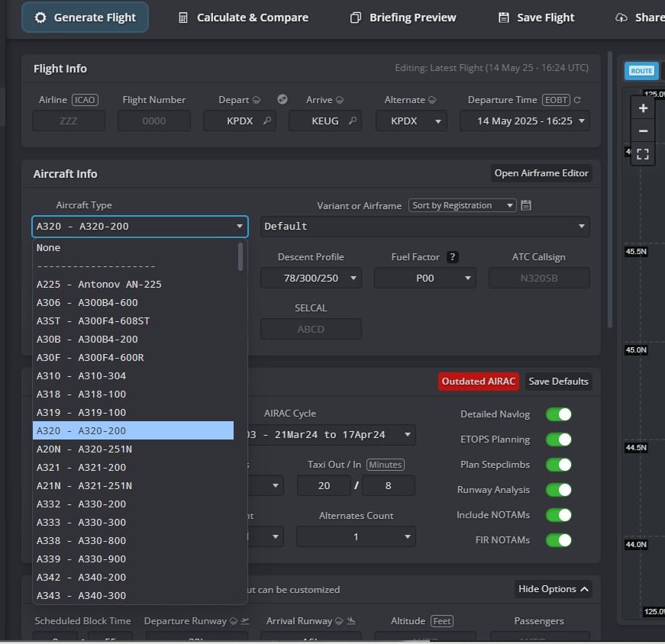665x644 pixels.
Task: Open Calculate & Compare
Action: [x=244, y=18]
